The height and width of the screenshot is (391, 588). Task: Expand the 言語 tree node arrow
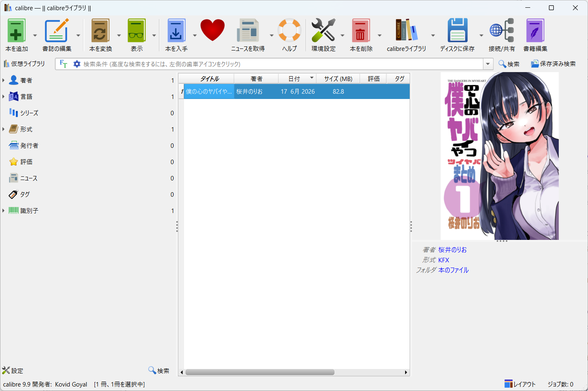point(3,97)
